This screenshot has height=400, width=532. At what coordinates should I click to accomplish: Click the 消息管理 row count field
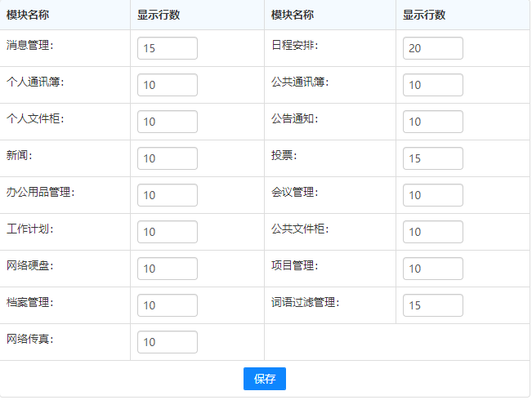(168, 48)
